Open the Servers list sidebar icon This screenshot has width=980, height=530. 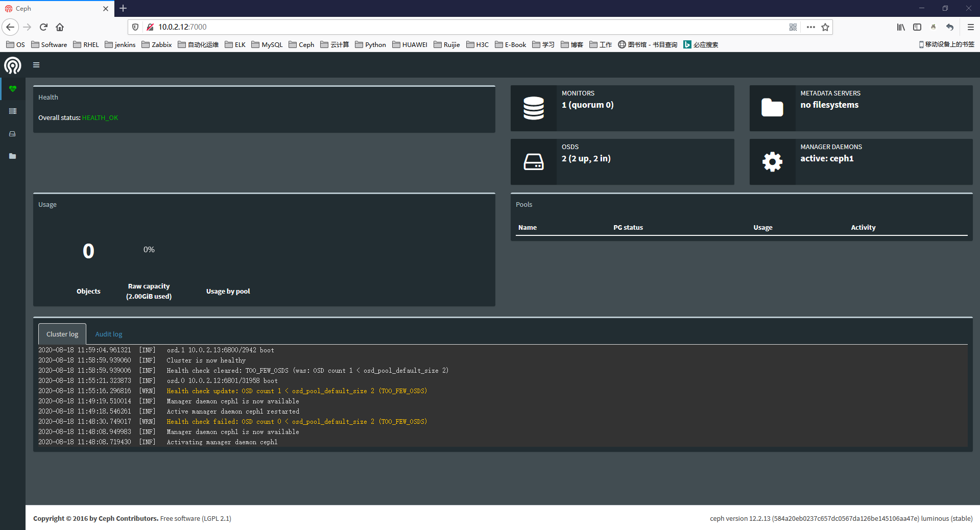click(13, 111)
